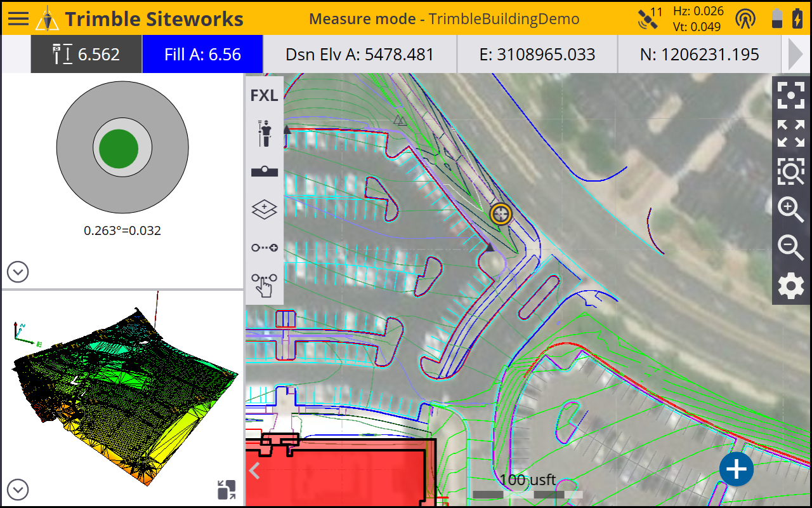This screenshot has width=812, height=508.
Task: Select the line with add-point tool
Action: (x=265, y=248)
